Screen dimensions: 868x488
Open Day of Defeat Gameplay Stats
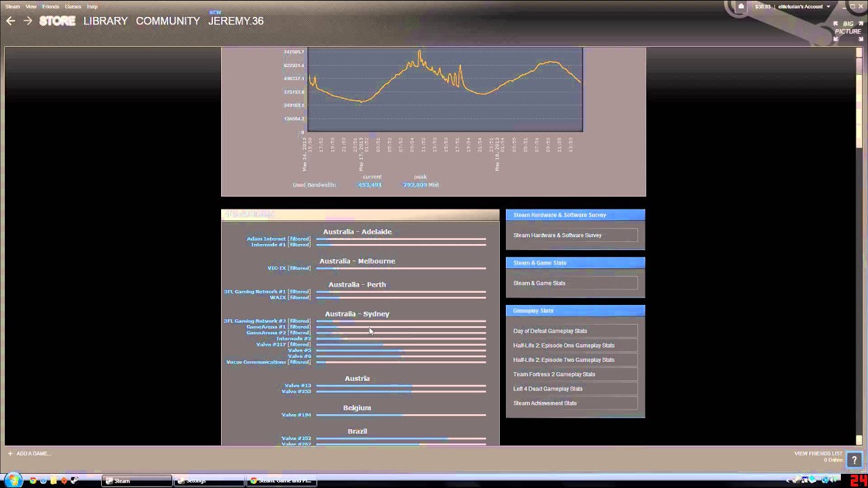pyautogui.click(x=575, y=331)
